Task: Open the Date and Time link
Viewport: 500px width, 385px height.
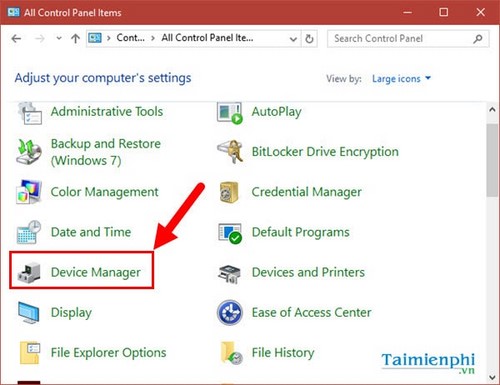Action: pos(91,232)
